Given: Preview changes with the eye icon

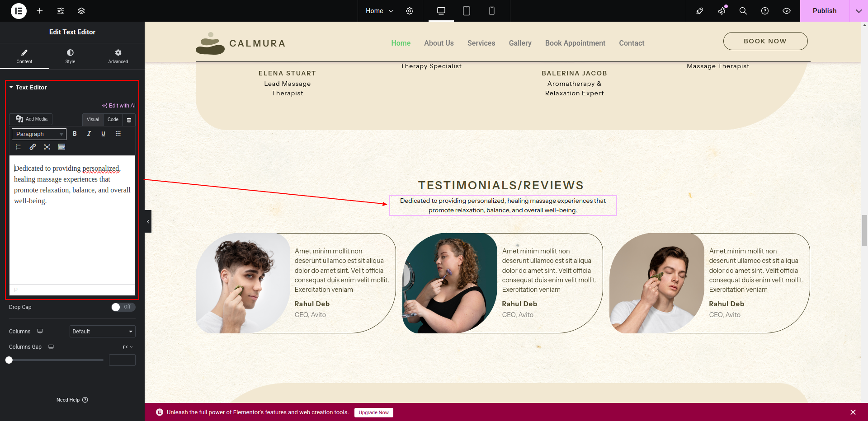Looking at the screenshot, I should pos(787,11).
